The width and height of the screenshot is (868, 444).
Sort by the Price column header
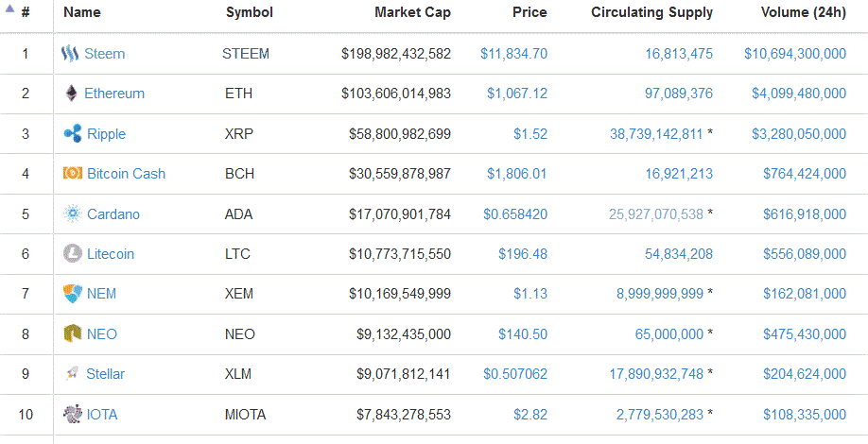point(529,12)
